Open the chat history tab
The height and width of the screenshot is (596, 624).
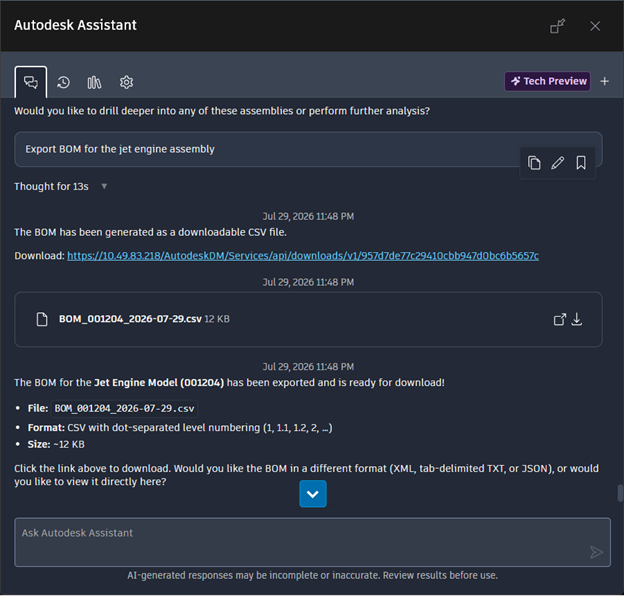point(63,82)
